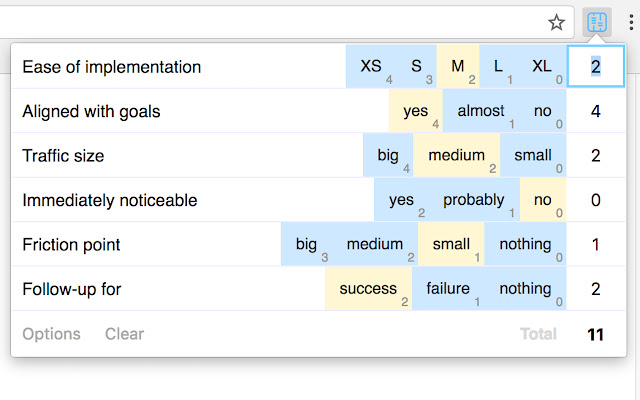Select 'nothing' for Friction point
The width and height of the screenshot is (640, 400).
pos(525,244)
